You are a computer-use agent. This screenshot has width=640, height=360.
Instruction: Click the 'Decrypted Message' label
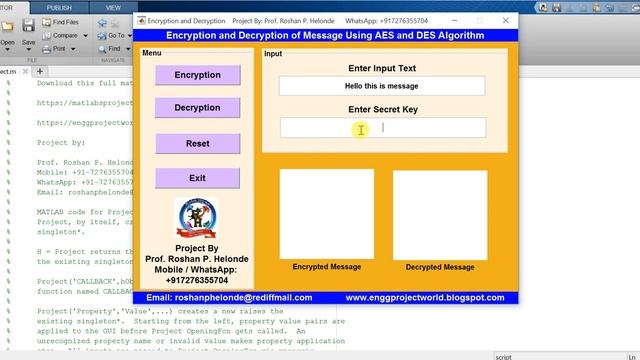(x=440, y=267)
